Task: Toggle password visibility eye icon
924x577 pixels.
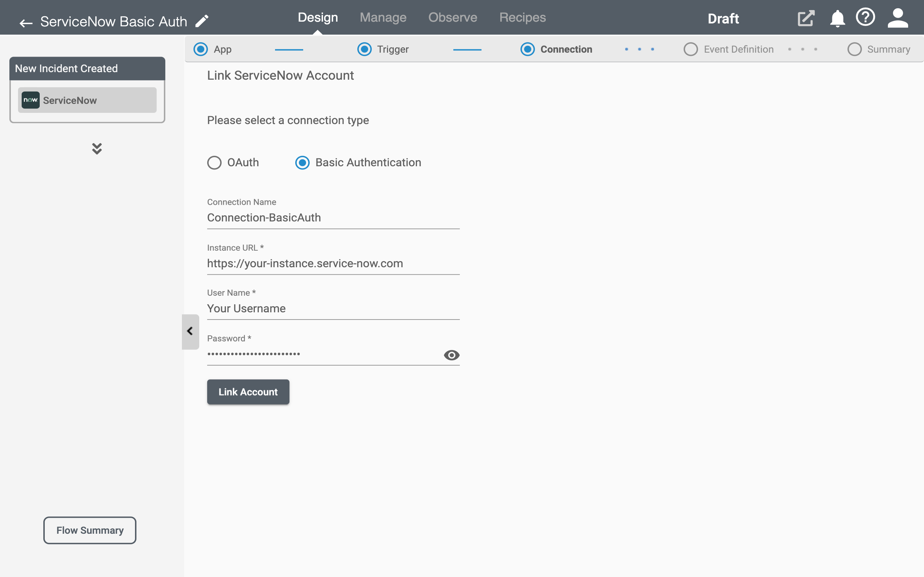Action: click(x=452, y=354)
